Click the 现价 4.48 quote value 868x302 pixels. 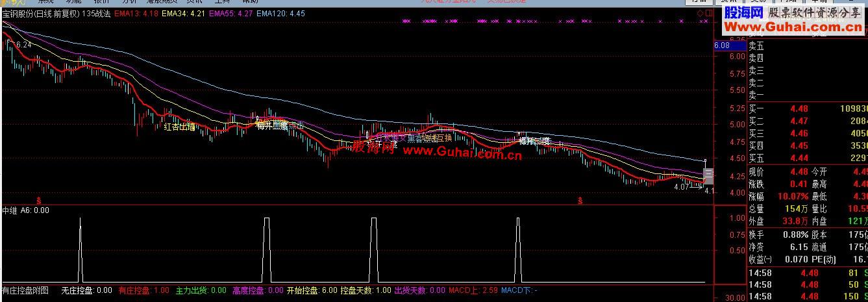point(800,172)
